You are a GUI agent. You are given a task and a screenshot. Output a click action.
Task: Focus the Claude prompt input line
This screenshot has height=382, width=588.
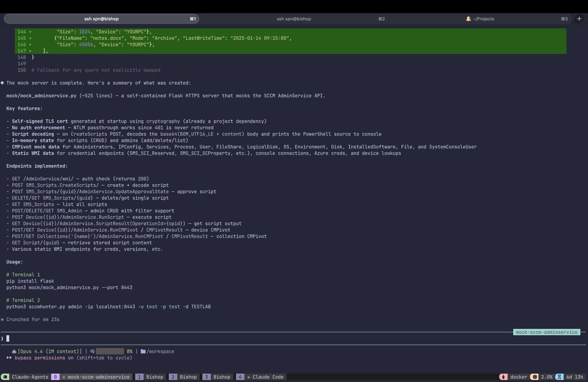pos(294,338)
